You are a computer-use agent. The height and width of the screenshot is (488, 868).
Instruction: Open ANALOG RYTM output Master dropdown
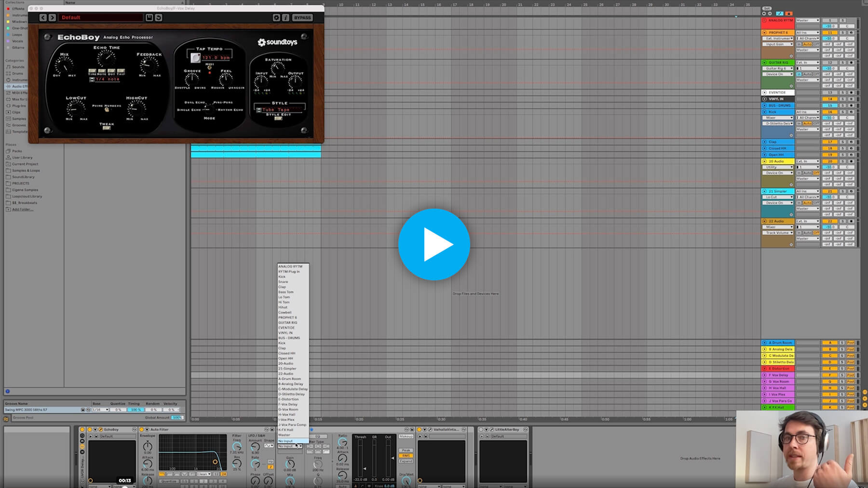click(808, 20)
